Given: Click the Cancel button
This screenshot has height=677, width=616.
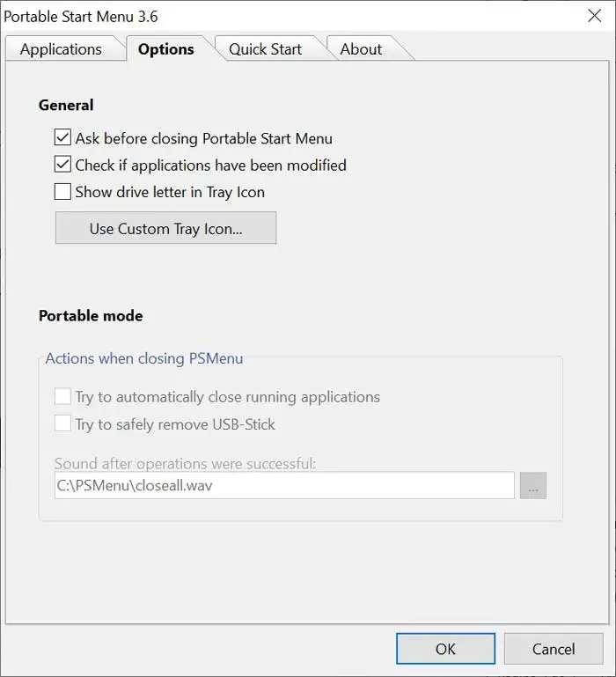Looking at the screenshot, I should click(x=554, y=649).
